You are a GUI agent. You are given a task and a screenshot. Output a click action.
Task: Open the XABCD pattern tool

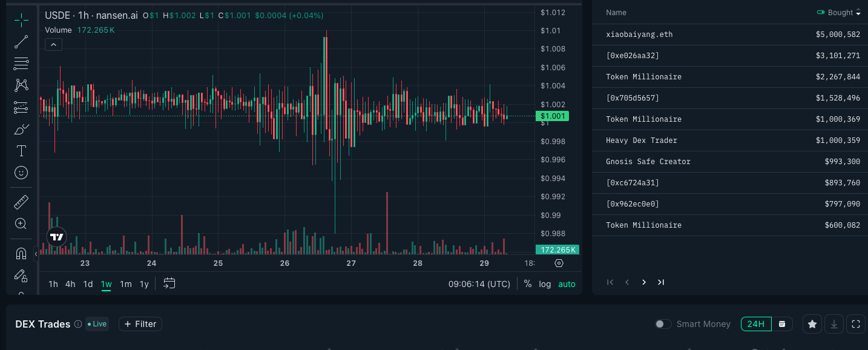(x=21, y=85)
